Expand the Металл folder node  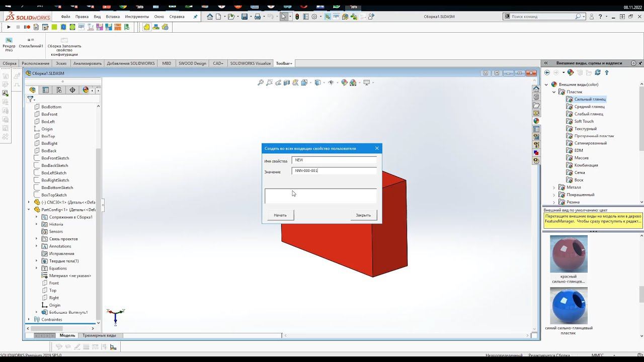pos(554,188)
